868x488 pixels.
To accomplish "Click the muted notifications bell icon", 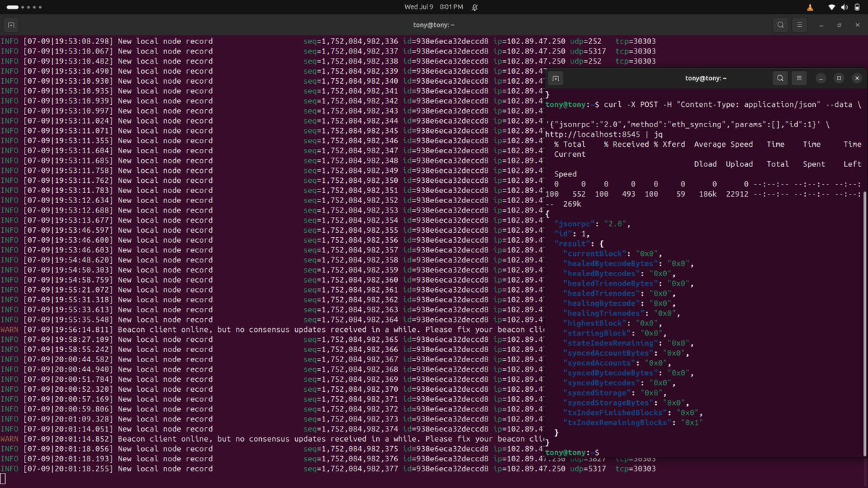I will pos(475,7).
